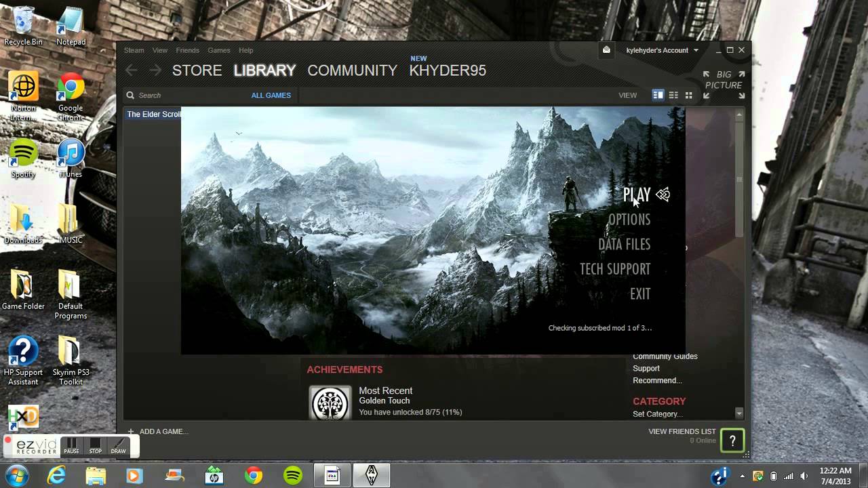The width and height of the screenshot is (868, 488).
Task: Pause the ezvid recording
Action: pyautogui.click(x=71, y=446)
